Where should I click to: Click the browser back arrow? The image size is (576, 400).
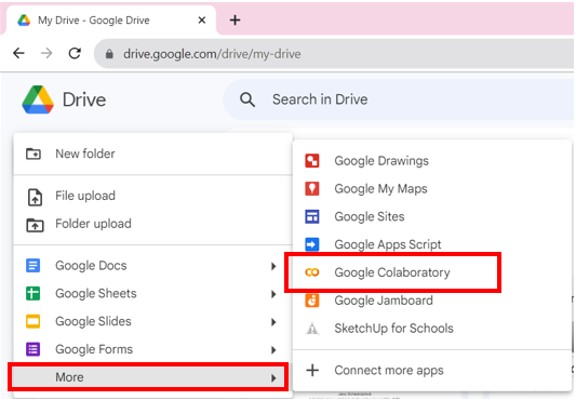pyautogui.click(x=19, y=53)
